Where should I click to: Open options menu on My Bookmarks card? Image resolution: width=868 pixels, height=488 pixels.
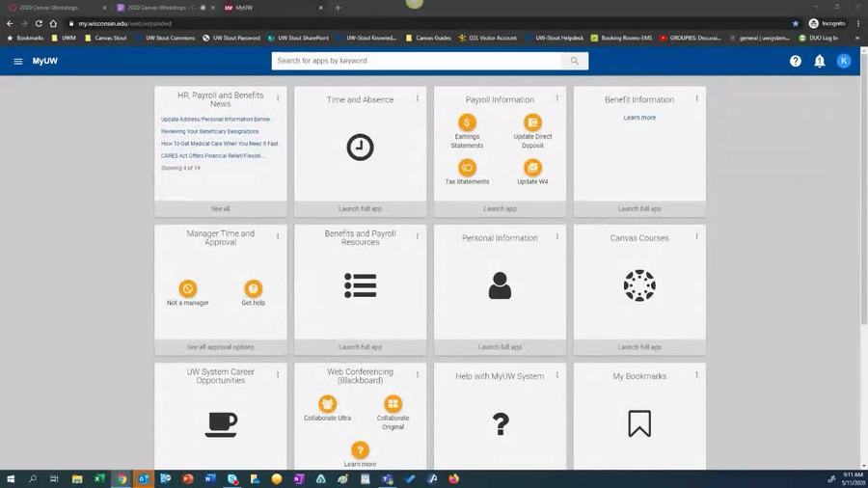pyautogui.click(x=696, y=375)
